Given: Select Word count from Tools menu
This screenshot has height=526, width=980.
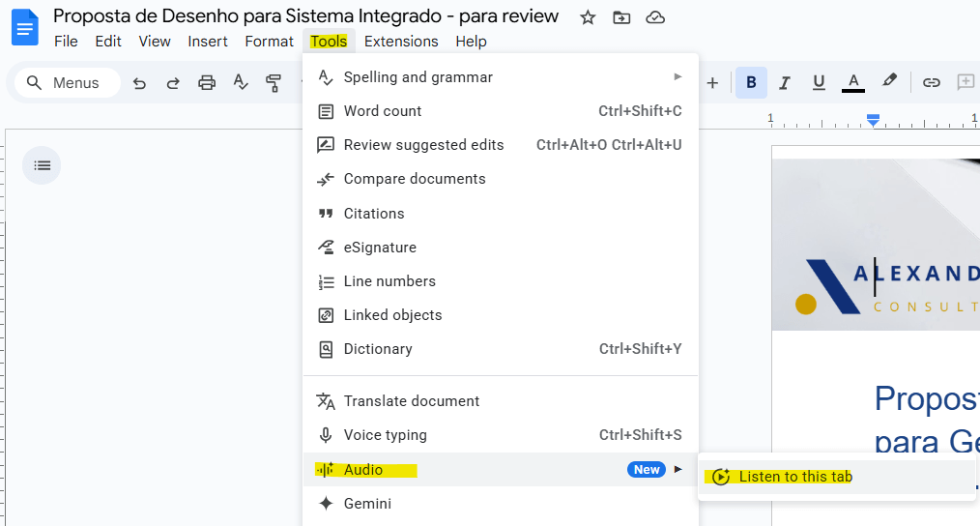Looking at the screenshot, I should point(383,111).
